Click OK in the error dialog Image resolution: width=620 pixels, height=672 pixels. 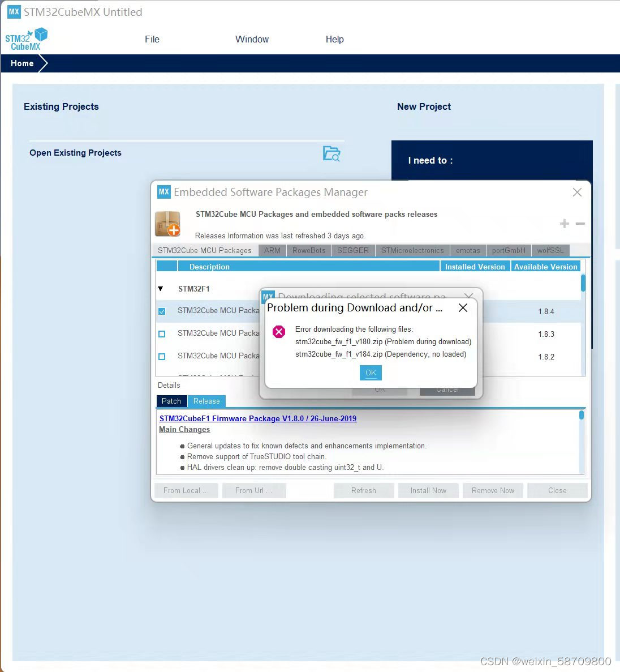pyautogui.click(x=371, y=373)
